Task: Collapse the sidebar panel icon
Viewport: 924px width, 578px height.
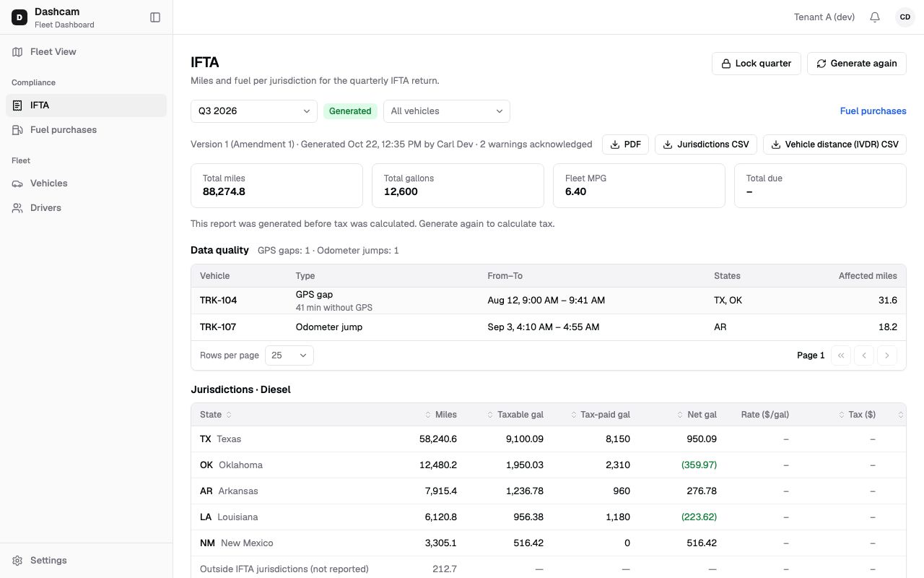Action: pyautogui.click(x=155, y=17)
